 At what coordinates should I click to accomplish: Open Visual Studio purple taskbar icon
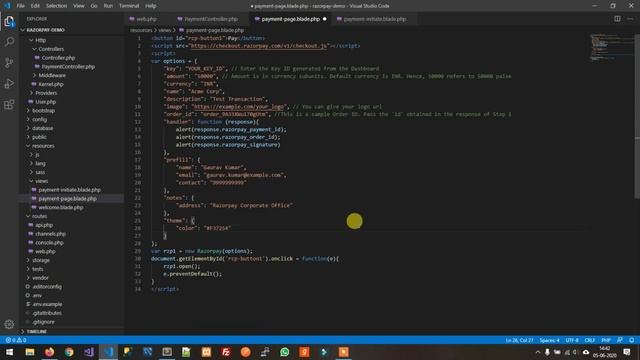click(x=89, y=352)
